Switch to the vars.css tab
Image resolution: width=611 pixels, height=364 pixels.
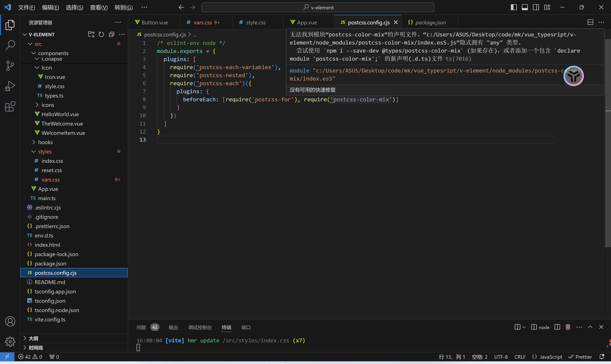206,22
